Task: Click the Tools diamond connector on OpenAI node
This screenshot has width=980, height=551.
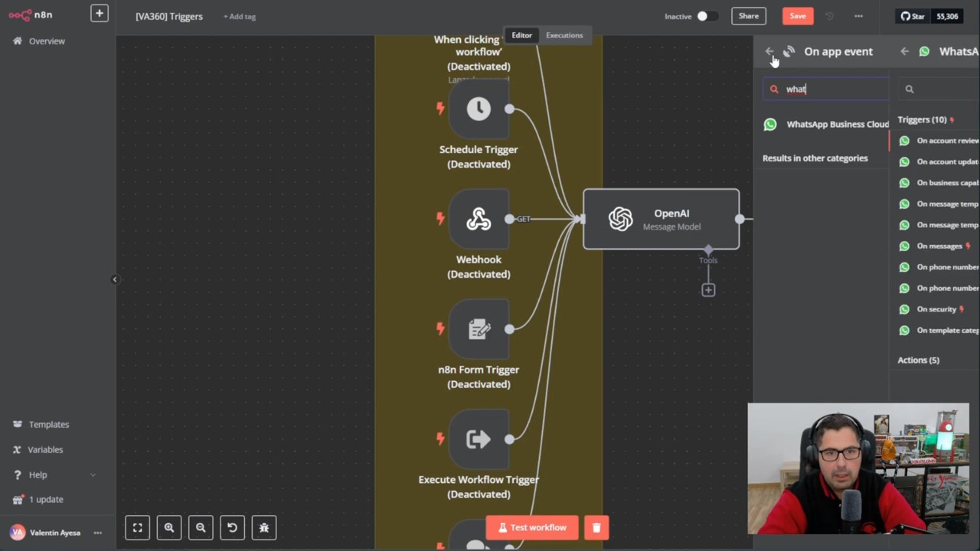Action: pos(708,249)
